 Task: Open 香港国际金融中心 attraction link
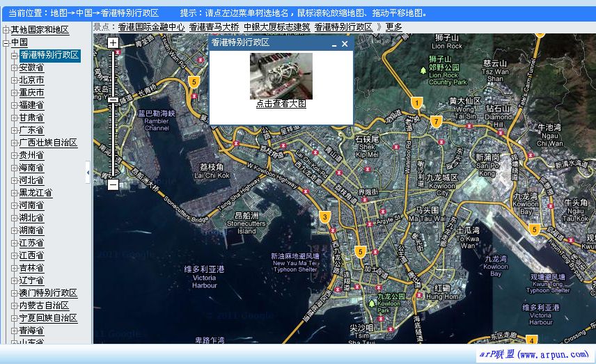(151, 27)
